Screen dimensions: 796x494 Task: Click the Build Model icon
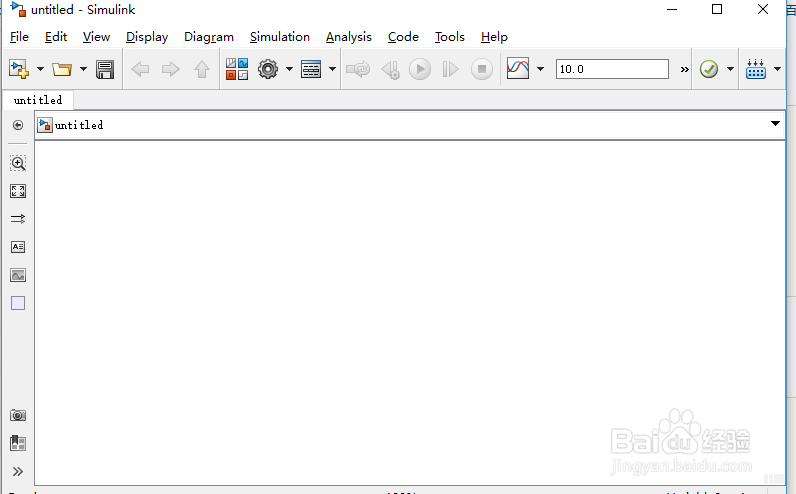coord(756,69)
